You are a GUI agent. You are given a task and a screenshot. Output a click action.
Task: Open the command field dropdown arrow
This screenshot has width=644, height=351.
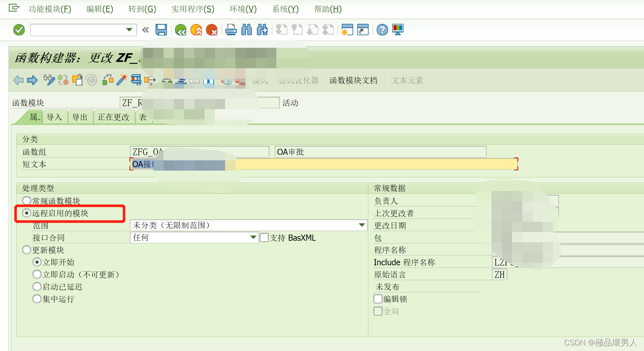click(x=129, y=30)
